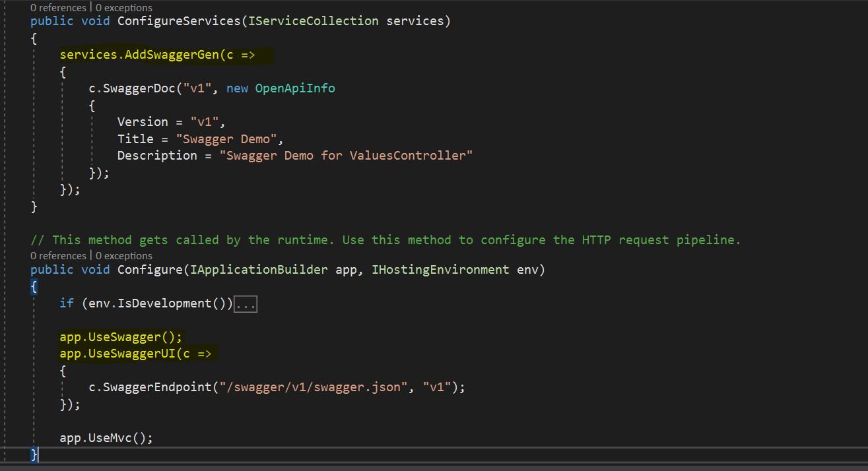Image resolution: width=868 pixels, height=471 pixels.
Task: Place cursor on app.UseSwagger() line
Action: coord(120,337)
